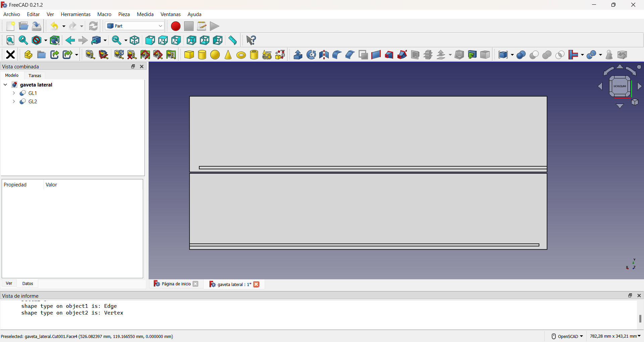Open redo history dropdown arrow

(x=82, y=26)
